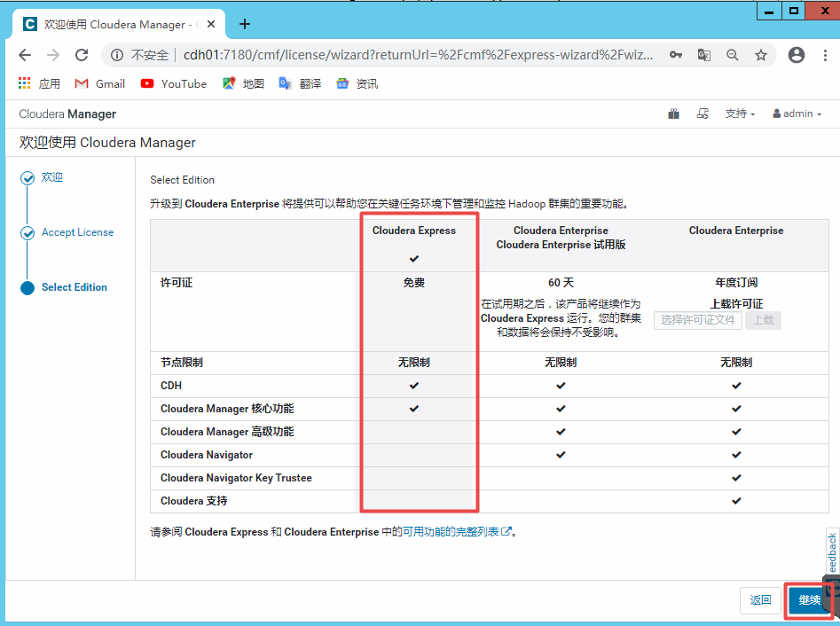The height and width of the screenshot is (626, 840).
Task: Reload the current page
Action: click(82, 55)
